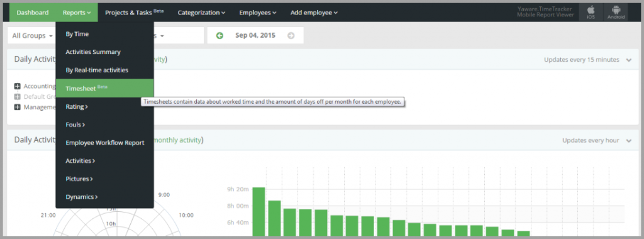Select Activities Summary report
The width and height of the screenshot is (644, 239).
[x=105, y=52]
